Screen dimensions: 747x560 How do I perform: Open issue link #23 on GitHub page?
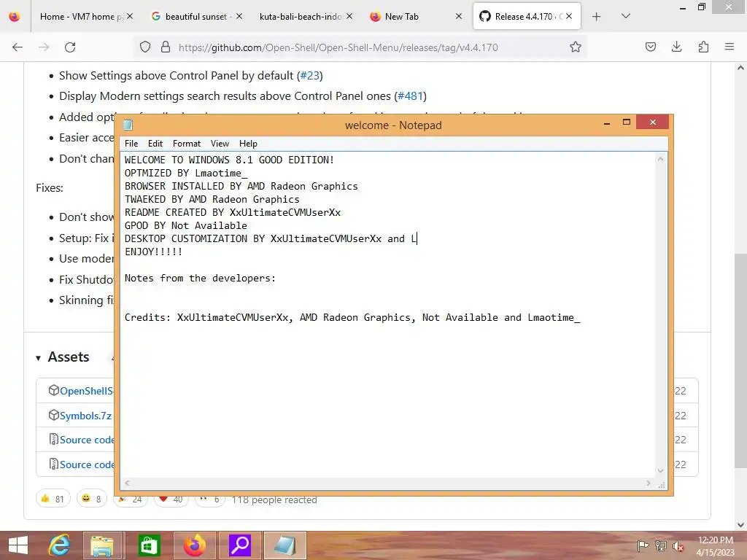(x=310, y=76)
